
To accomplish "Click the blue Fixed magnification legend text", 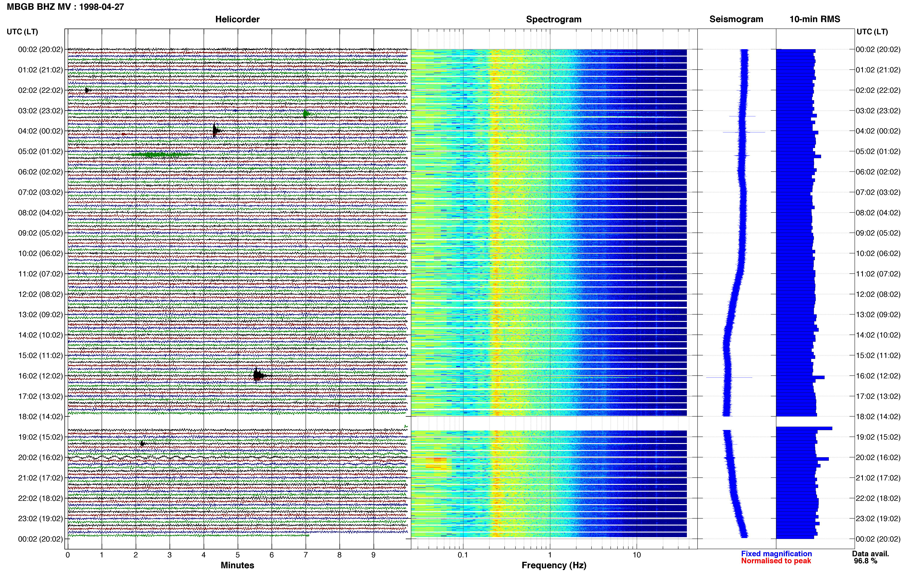I will [776, 554].
